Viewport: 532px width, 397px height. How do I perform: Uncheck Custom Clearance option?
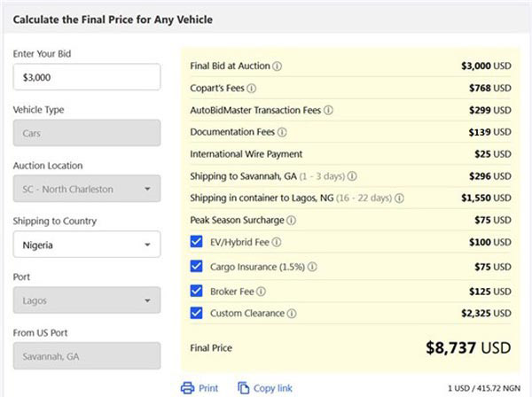pos(197,313)
